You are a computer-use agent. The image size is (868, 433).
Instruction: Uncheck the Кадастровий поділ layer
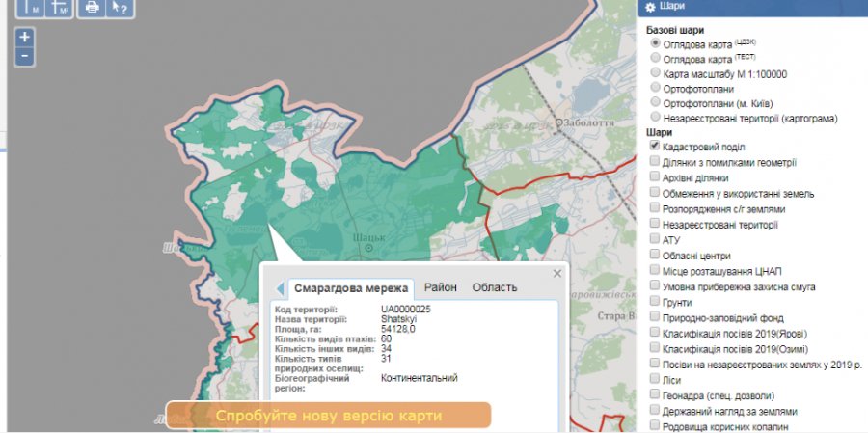[655, 146]
